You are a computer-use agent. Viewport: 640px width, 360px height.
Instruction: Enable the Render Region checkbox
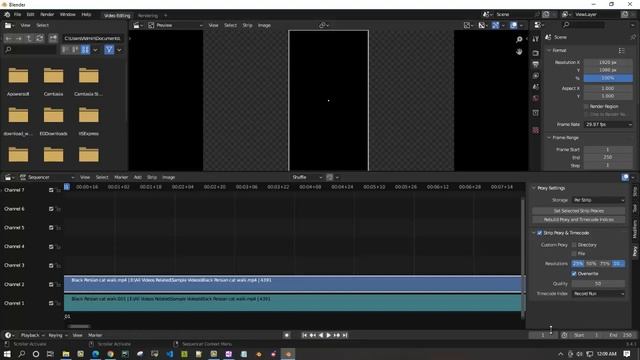coord(587,106)
